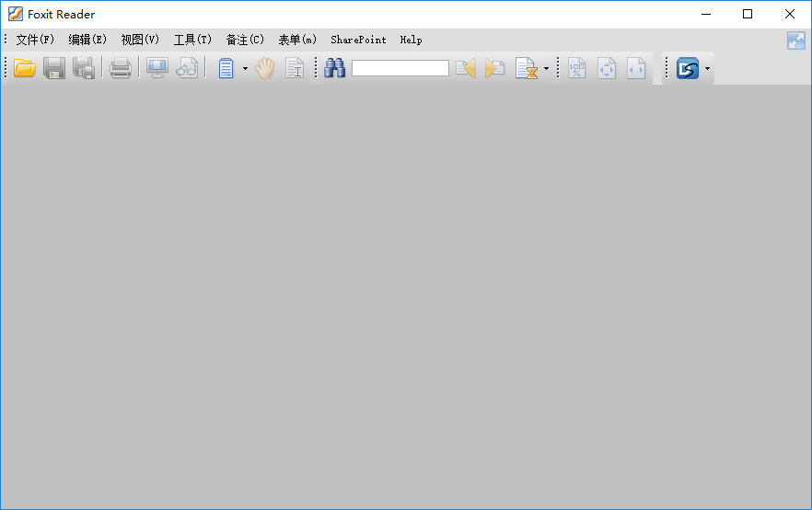Viewport: 812px width, 510px height.
Task: Click into the search text field
Action: point(400,68)
